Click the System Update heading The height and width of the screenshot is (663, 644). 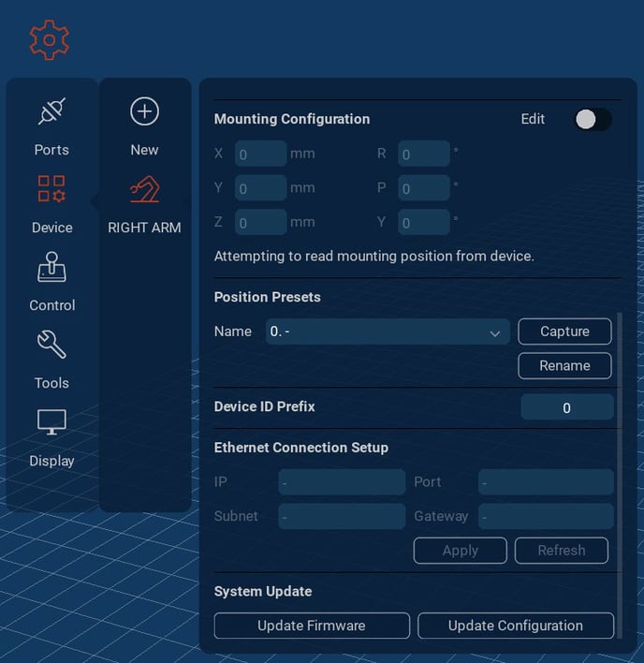[263, 591]
